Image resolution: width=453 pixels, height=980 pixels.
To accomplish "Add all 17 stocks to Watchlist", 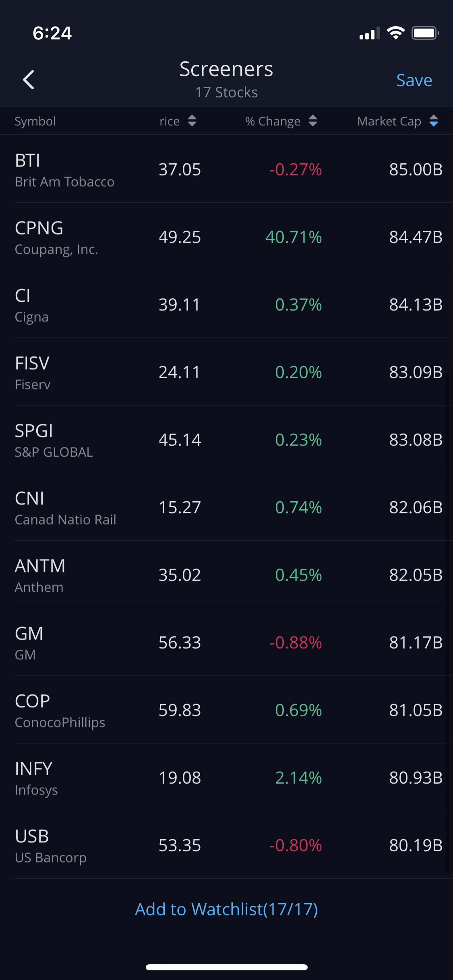I will (226, 909).
